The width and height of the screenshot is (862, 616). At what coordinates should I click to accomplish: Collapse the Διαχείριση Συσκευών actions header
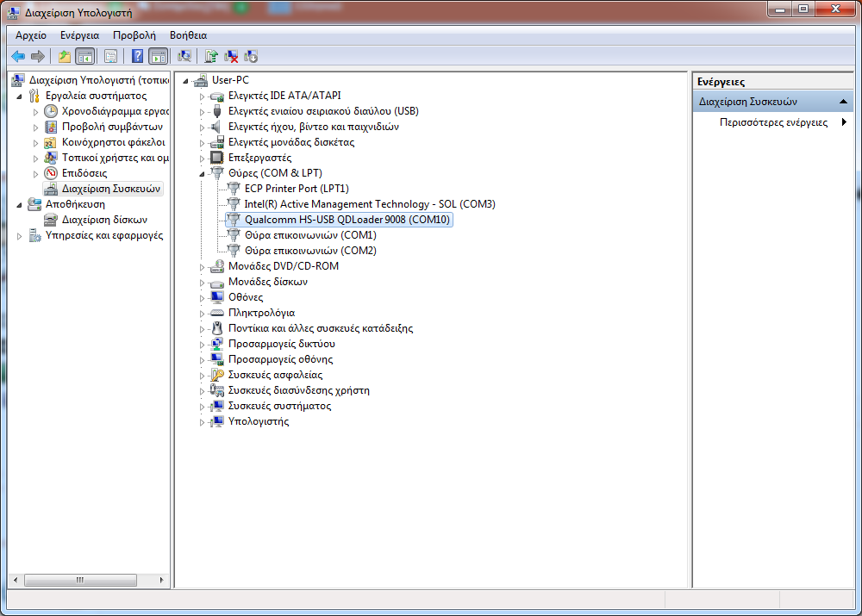click(x=844, y=101)
